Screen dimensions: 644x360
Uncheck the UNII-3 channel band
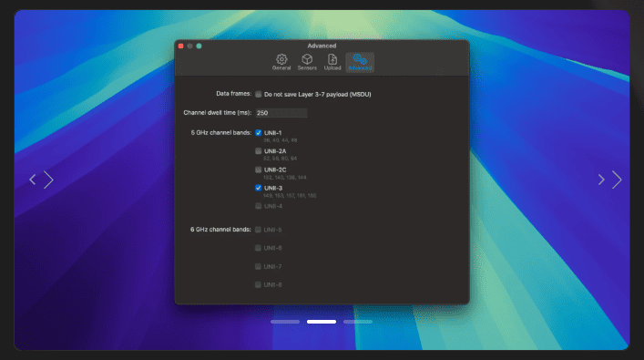(259, 188)
